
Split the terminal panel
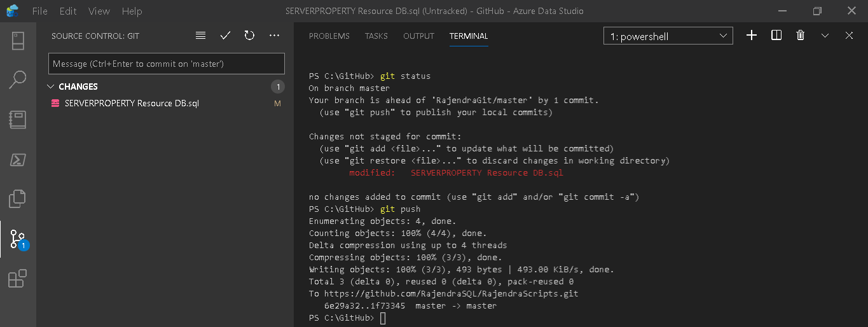pos(776,36)
